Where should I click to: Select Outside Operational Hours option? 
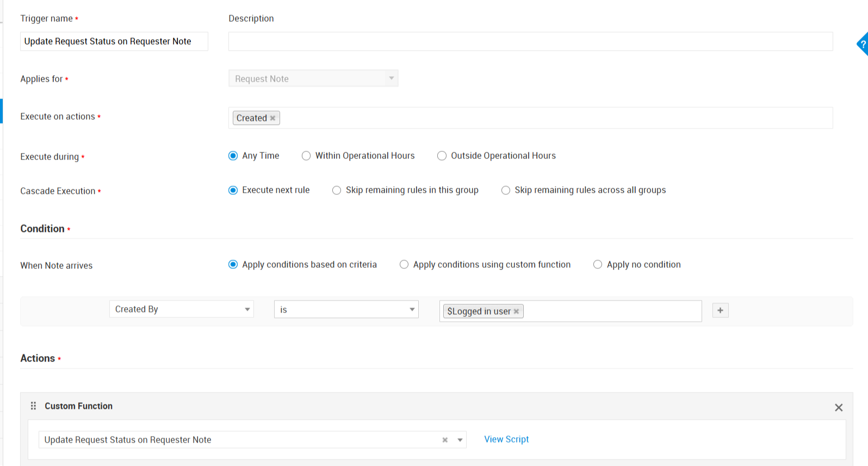click(x=442, y=156)
